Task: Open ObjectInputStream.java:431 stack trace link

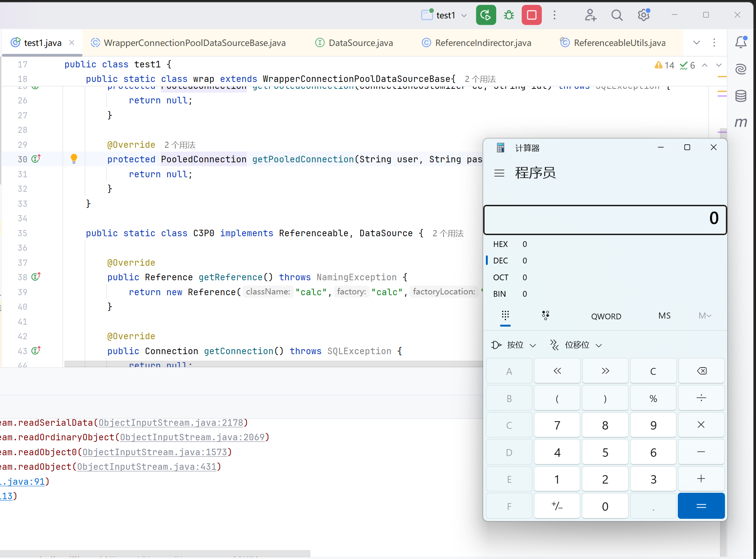Action: pyautogui.click(x=147, y=467)
